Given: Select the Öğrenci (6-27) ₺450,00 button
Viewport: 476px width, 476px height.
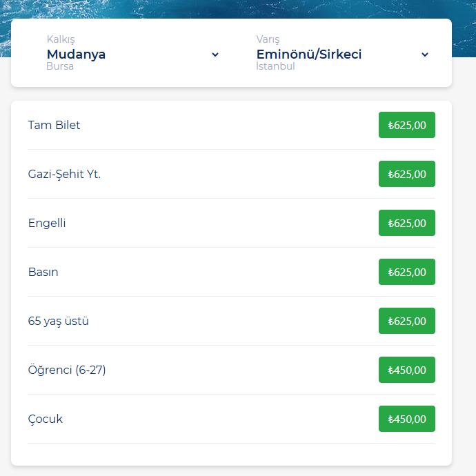Looking at the screenshot, I should pyautogui.click(x=406, y=370).
